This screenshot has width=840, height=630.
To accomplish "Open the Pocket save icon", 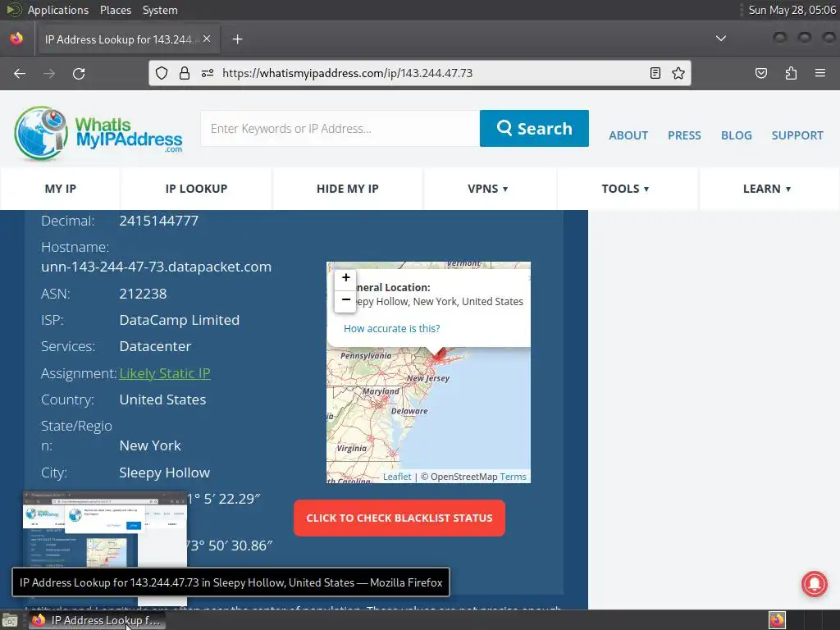I will point(761,73).
